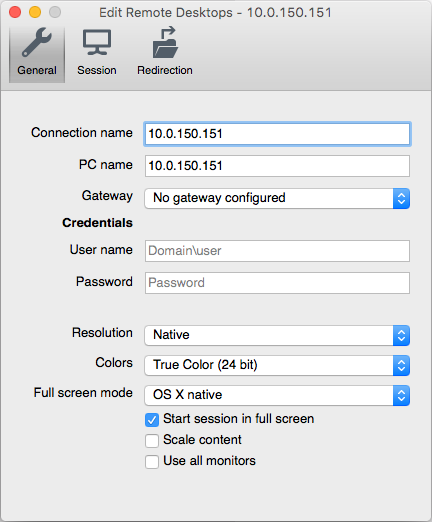Select the General tab label
The width and height of the screenshot is (432, 522).
(37, 70)
